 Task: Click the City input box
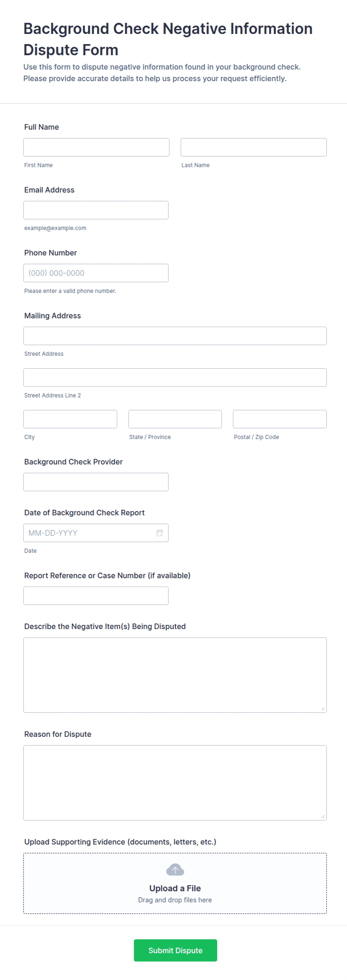click(x=71, y=419)
